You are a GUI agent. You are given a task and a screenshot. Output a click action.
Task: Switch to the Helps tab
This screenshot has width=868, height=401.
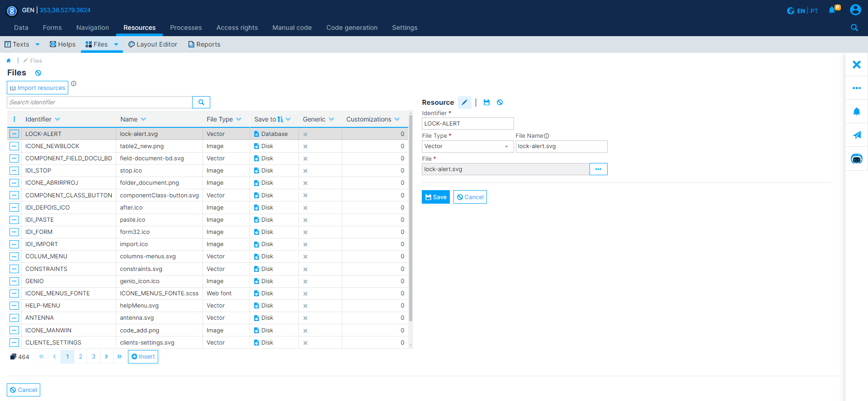click(63, 44)
